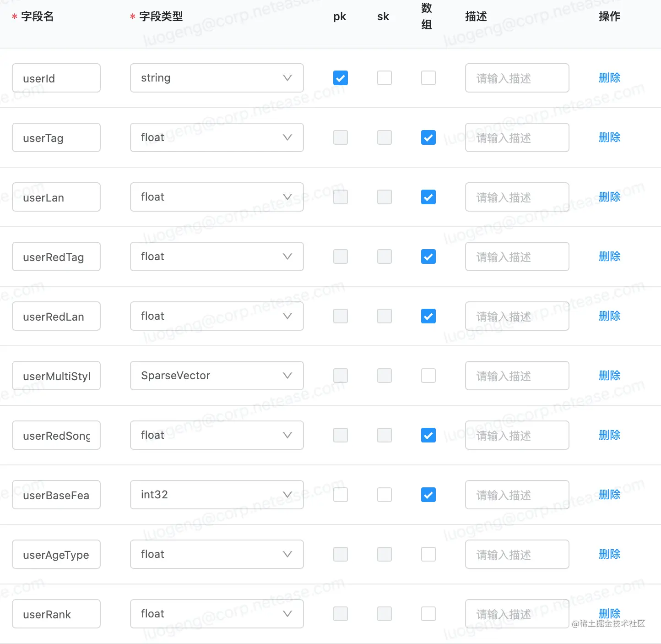Screen dimensions: 661x644
Task: Edit the userLan field name input
Action: [x=56, y=197]
